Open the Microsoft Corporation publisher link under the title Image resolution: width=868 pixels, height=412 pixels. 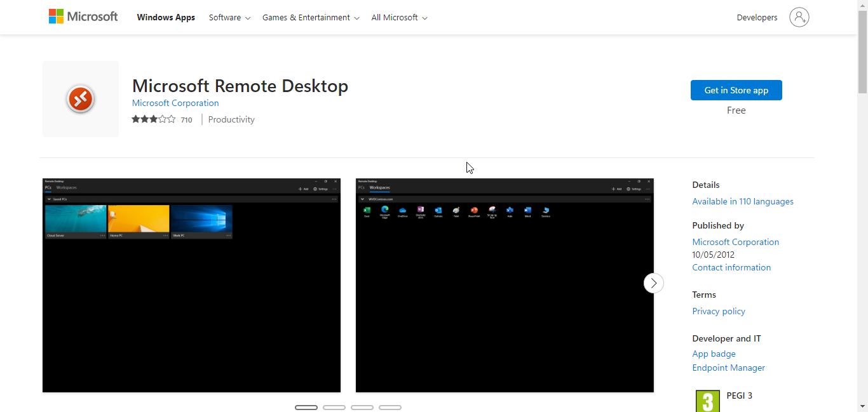[x=175, y=103]
